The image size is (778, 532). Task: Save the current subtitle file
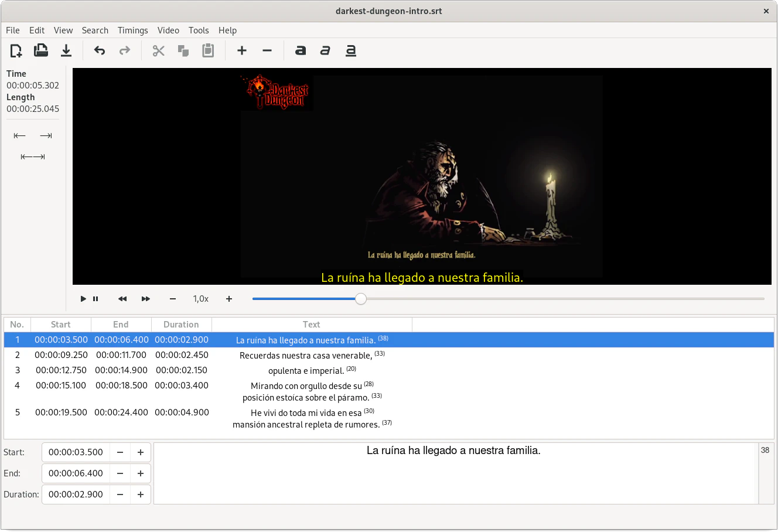point(66,50)
